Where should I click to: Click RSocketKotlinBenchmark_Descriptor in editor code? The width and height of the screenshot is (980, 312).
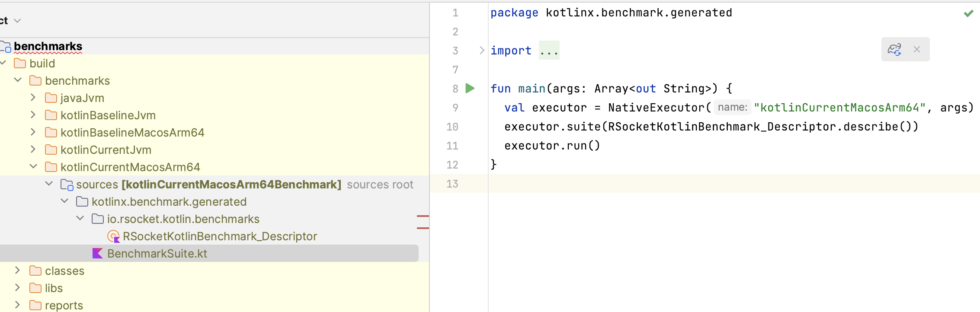click(x=722, y=127)
